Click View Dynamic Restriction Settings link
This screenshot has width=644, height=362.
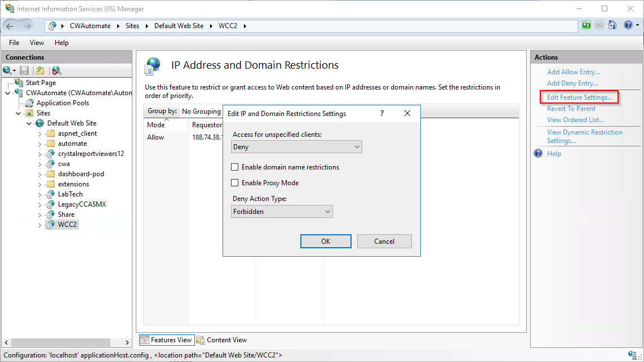(584, 136)
